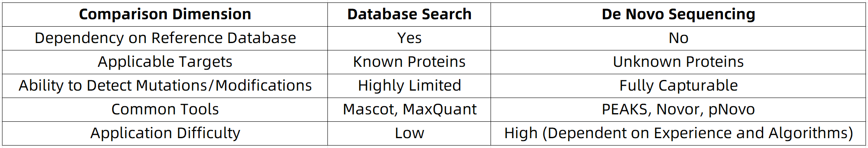
Task: Select the Applicable Targets row label
Action: [x=165, y=62]
